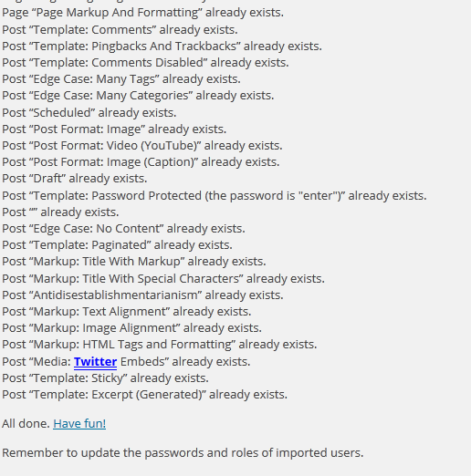Screen dimensions: 471x476
Task: Click the 'Post Scheduled already exists' line
Action: coord(89,113)
